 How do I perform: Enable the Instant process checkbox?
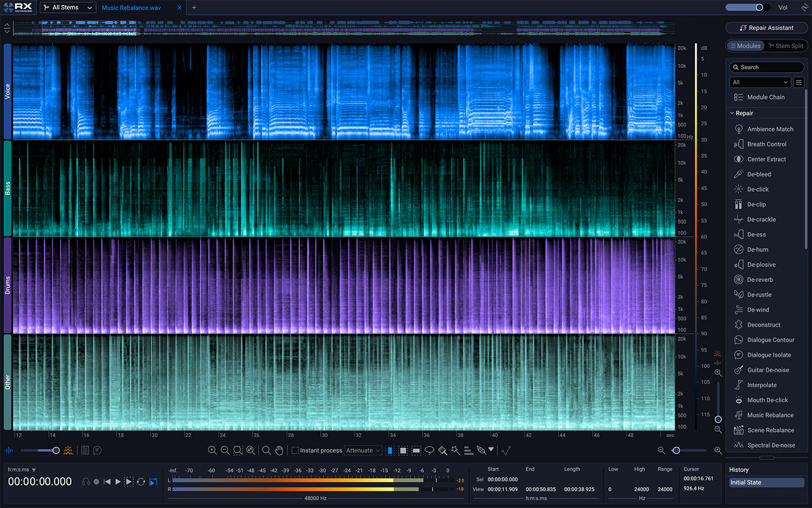(295, 451)
